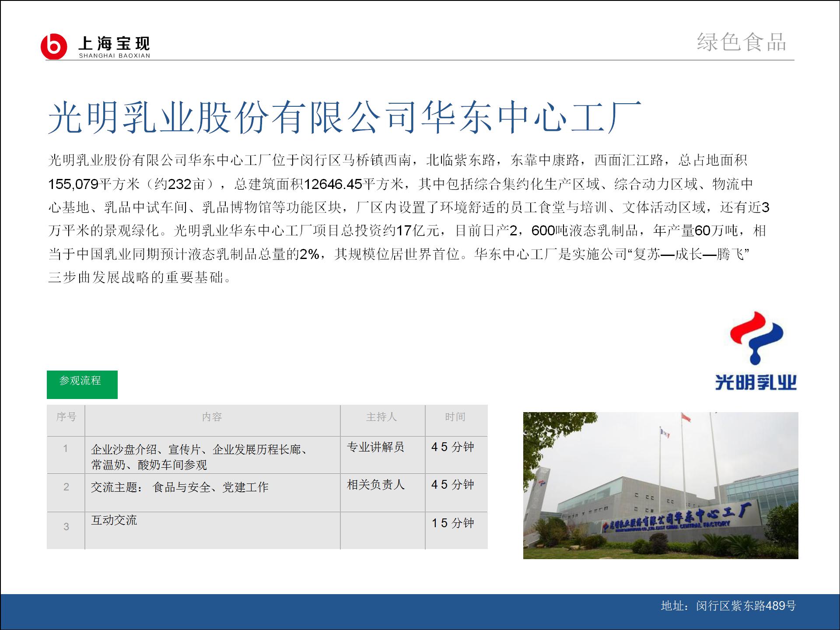Click the address 闵行区紫东路489号 in footer
The height and width of the screenshot is (630, 840).
tap(746, 605)
